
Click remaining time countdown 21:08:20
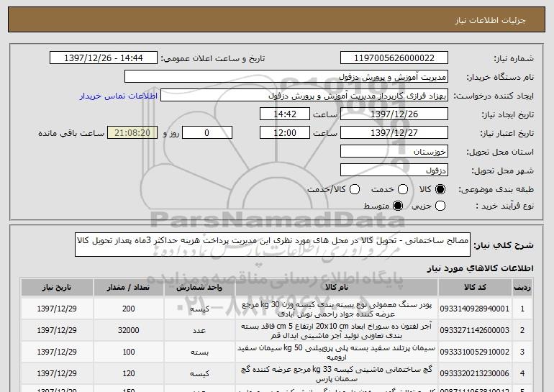[x=132, y=133]
